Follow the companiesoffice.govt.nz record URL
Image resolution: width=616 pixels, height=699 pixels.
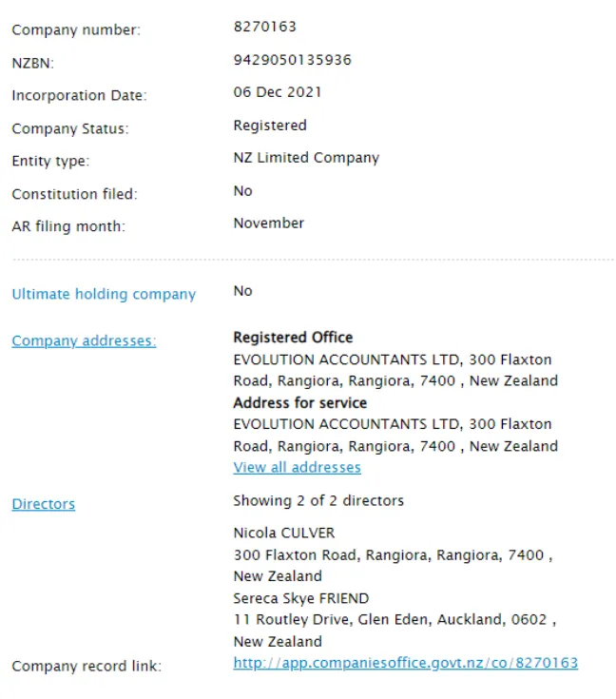point(406,663)
